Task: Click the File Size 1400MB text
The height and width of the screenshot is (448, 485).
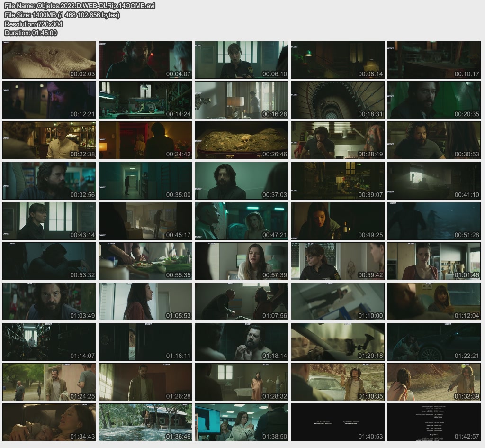Action: pyautogui.click(x=62, y=15)
